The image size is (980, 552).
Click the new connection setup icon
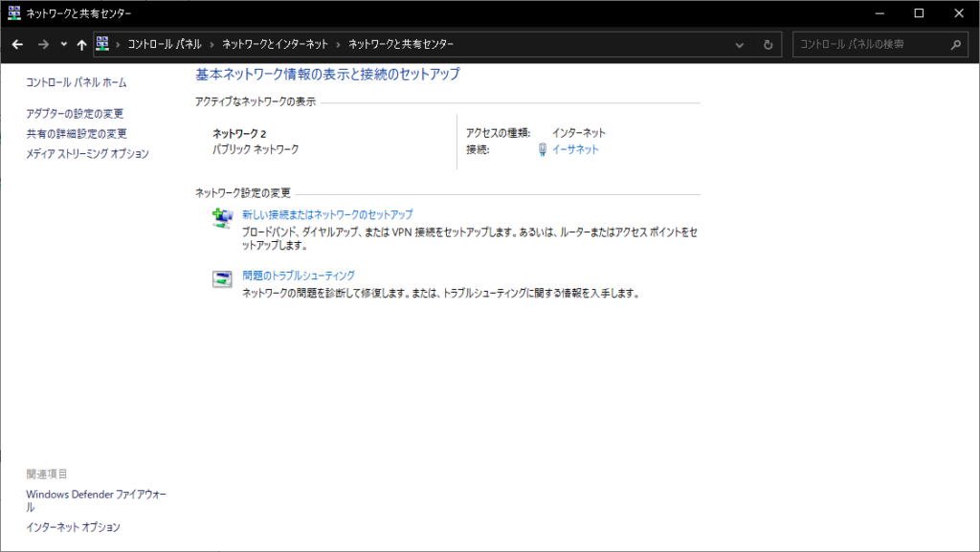point(222,219)
